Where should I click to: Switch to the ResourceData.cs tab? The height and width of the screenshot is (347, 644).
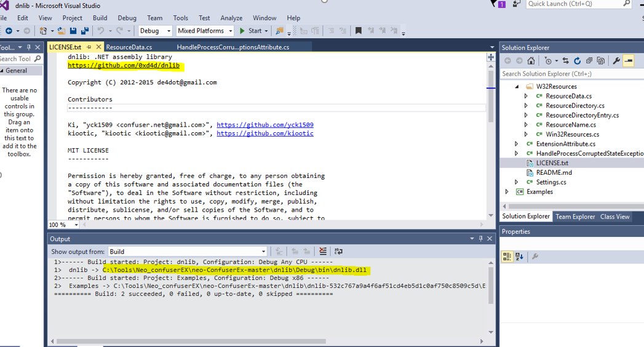pyautogui.click(x=129, y=47)
